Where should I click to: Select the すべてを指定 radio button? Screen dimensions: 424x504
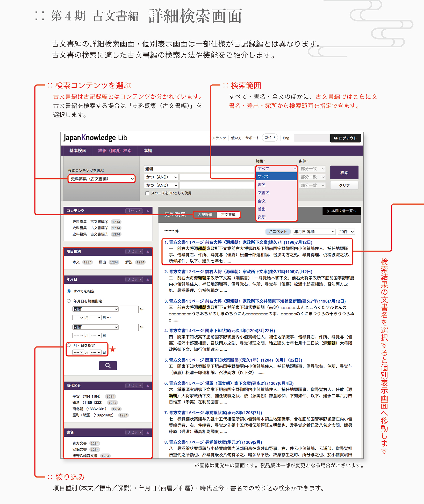(69, 291)
